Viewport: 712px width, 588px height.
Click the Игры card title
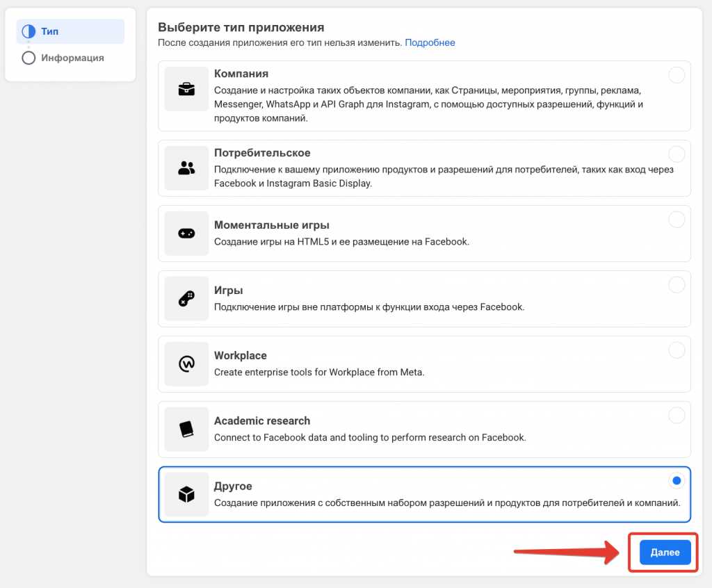click(228, 291)
